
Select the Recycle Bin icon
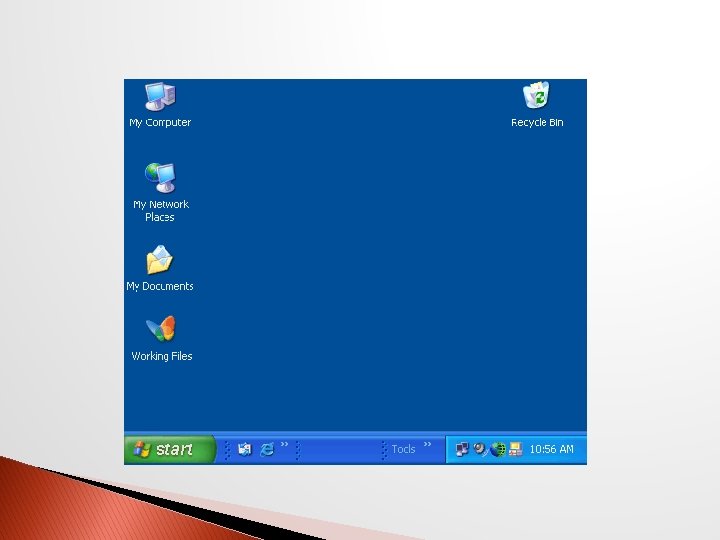(536, 95)
